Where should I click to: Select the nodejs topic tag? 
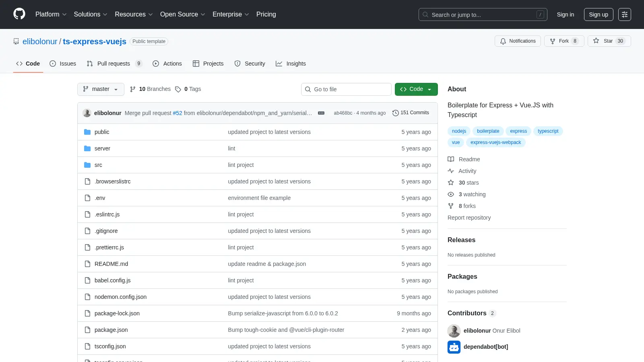(459, 131)
